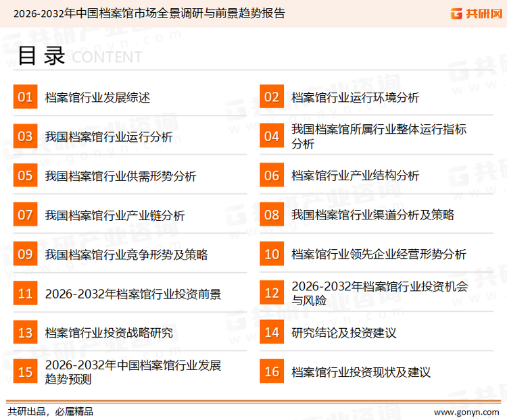Click the orange 03 number box
The image size is (507, 420).
click(25, 136)
